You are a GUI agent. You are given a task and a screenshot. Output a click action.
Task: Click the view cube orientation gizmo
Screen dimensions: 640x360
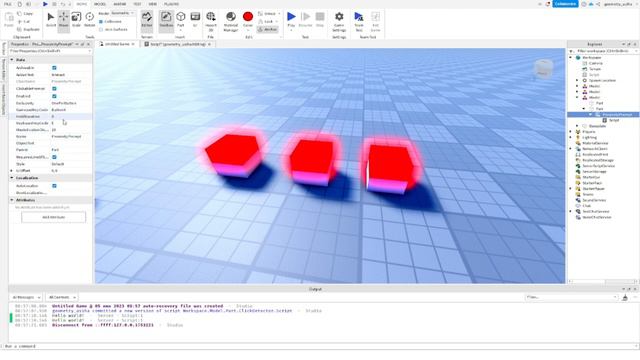[x=543, y=69]
